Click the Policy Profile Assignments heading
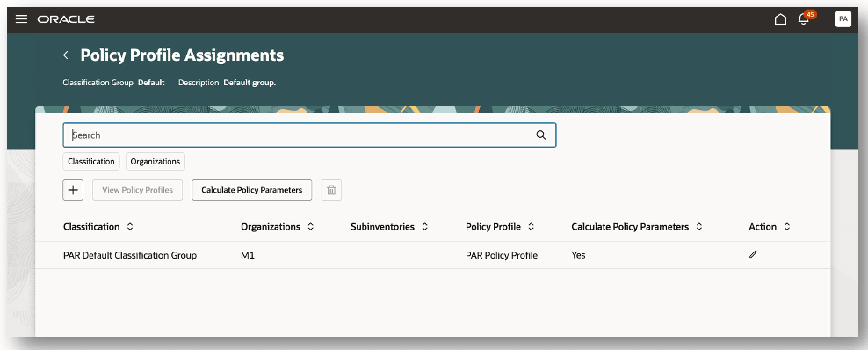The width and height of the screenshot is (868, 350). click(x=182, y=55)
